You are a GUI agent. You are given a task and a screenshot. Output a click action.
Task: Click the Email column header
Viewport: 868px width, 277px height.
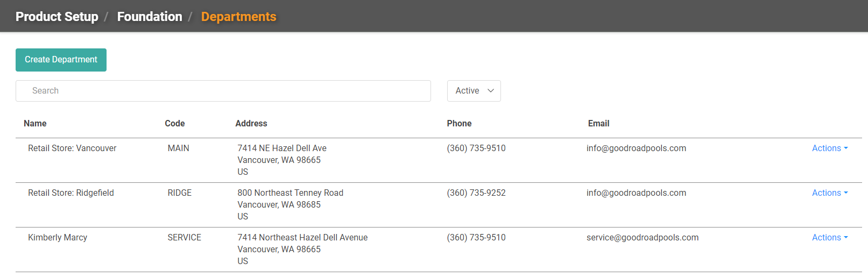[x=598, y=123]
